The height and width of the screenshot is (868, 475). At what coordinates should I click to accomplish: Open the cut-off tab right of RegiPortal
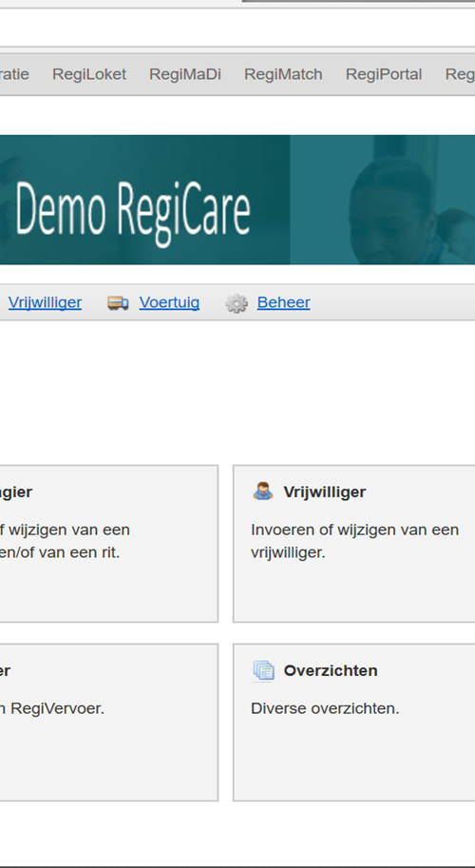coord(460,74)
